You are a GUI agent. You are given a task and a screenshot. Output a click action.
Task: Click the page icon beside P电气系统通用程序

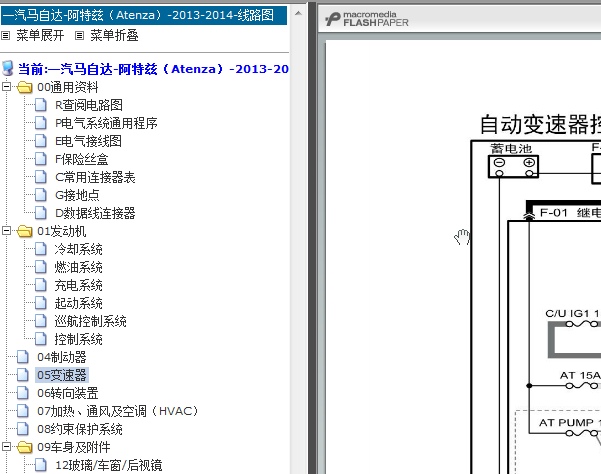41,123
